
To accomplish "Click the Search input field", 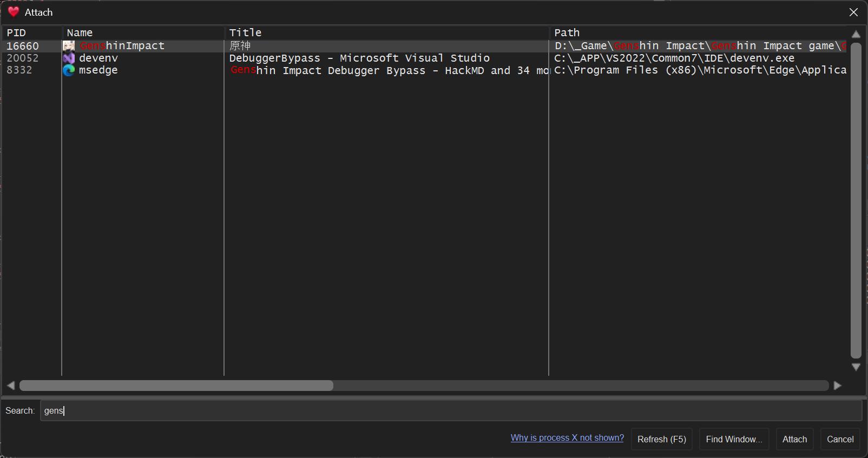I will point(451,410).
